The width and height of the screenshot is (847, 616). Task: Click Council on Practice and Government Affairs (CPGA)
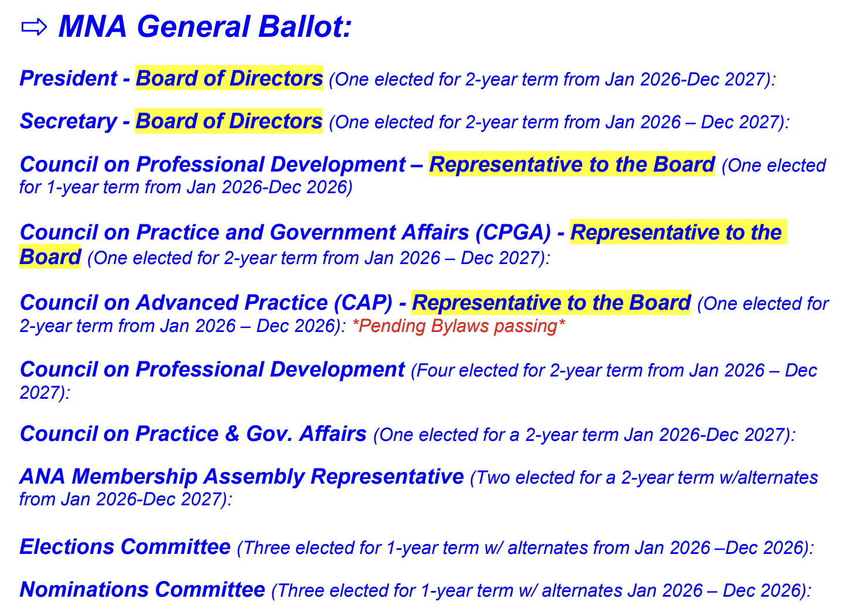tap(285, 232)
